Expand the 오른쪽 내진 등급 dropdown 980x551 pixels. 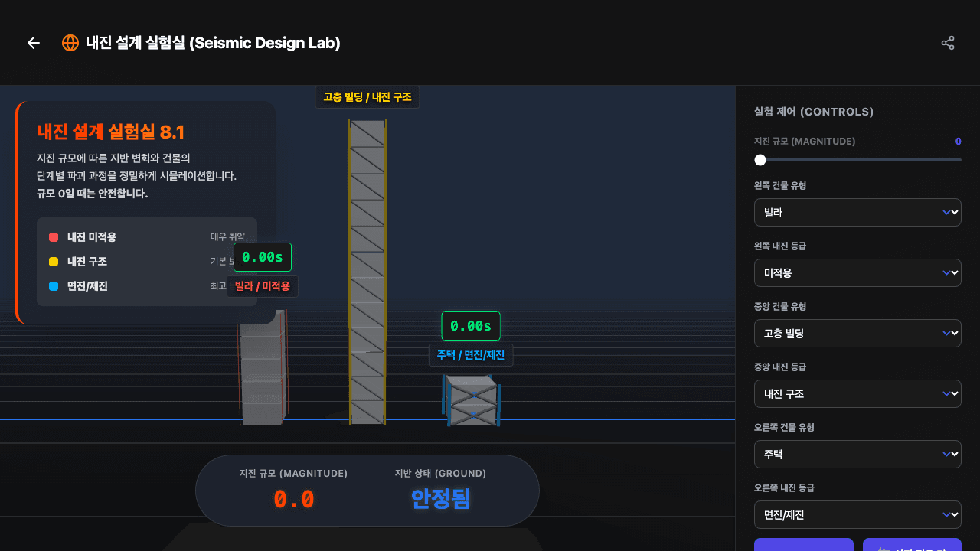857,514
